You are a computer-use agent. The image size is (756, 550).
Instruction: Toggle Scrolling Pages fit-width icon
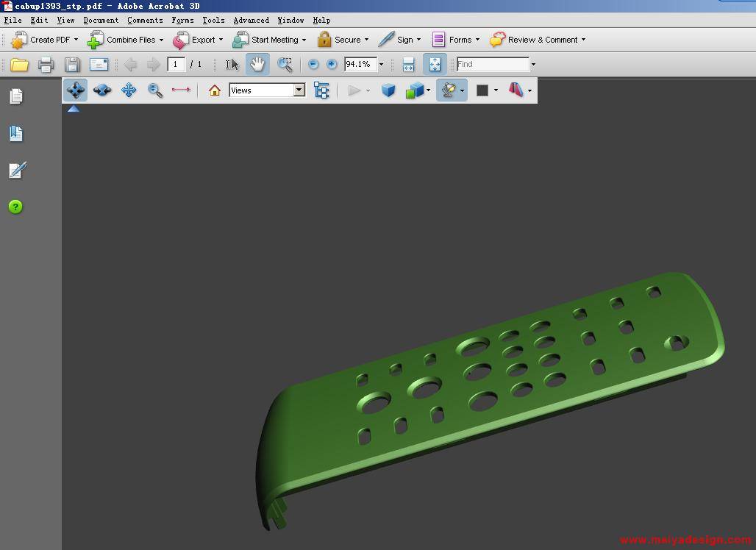click(408, 64)
